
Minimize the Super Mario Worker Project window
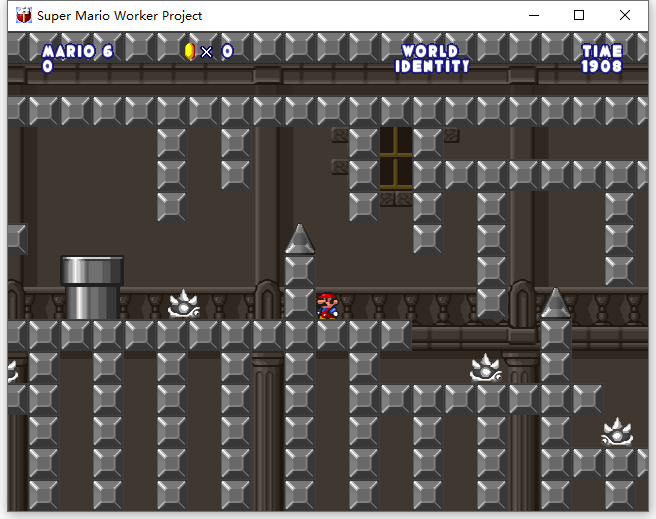coord(534,15)
